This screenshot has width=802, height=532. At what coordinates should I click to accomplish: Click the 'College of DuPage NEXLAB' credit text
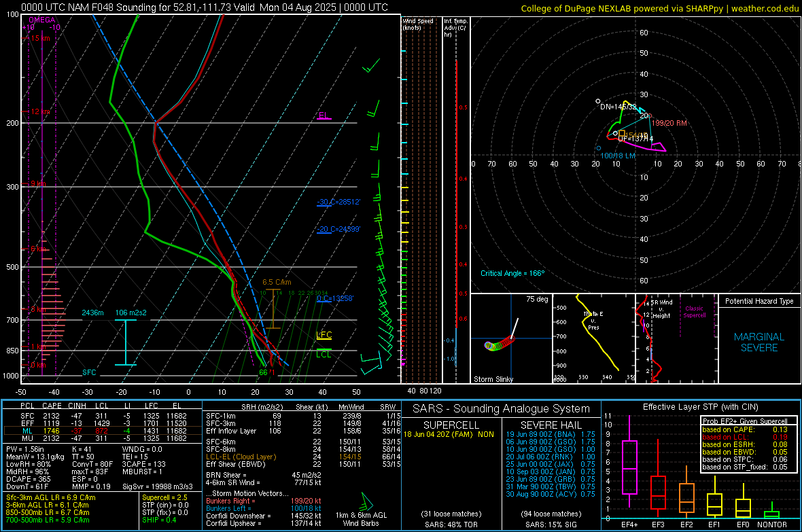pos(660,8)
